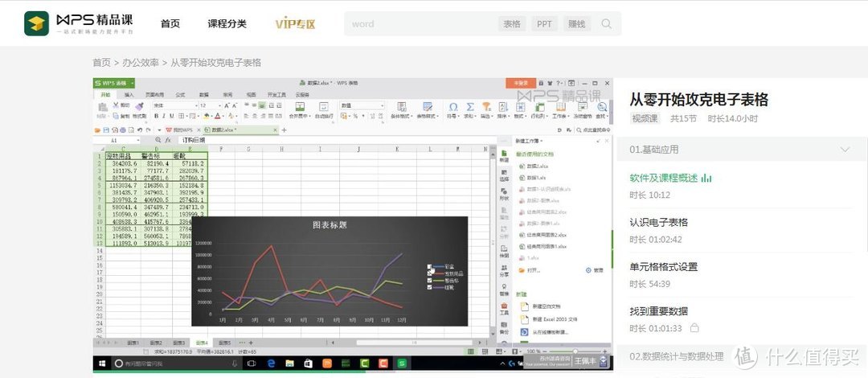The height and width of the screenshot is (378, 868).
Task: Click the fx insert function icon
Action: (168, 140)
